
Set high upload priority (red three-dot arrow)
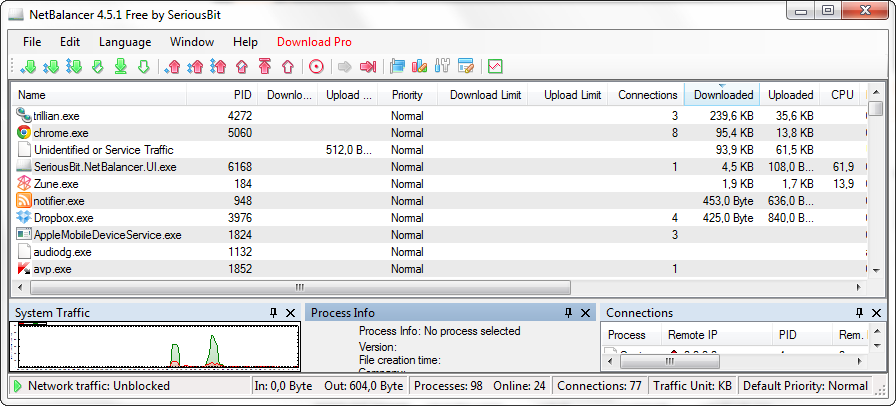[218, 66]
